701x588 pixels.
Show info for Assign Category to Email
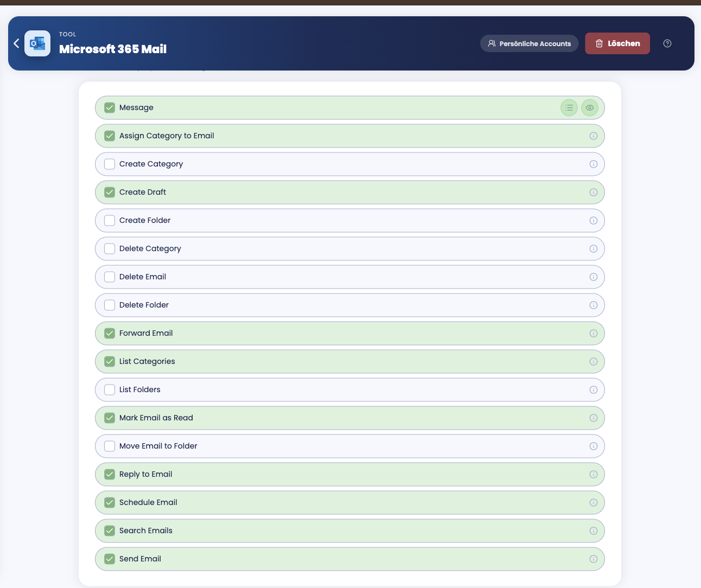point(594,136)
